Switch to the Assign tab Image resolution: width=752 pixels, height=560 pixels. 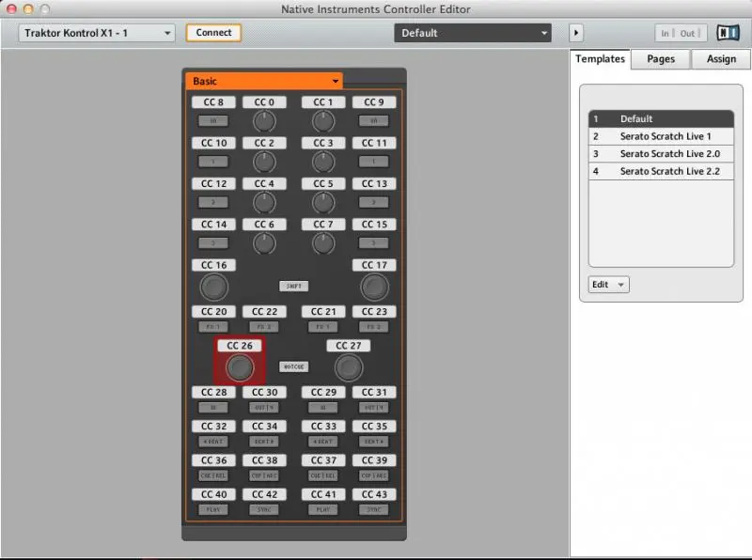click(x=721, y=59)
